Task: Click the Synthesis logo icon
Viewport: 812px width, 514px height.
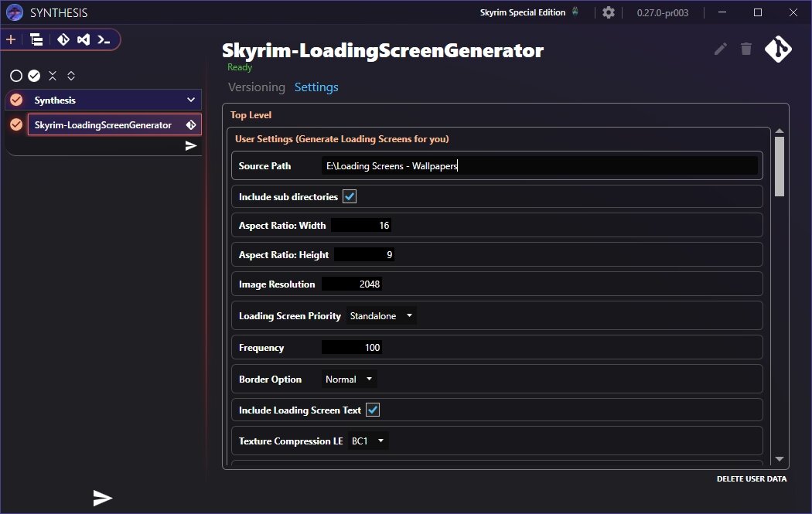Action: pyautogui.click(x=15, y=12)
